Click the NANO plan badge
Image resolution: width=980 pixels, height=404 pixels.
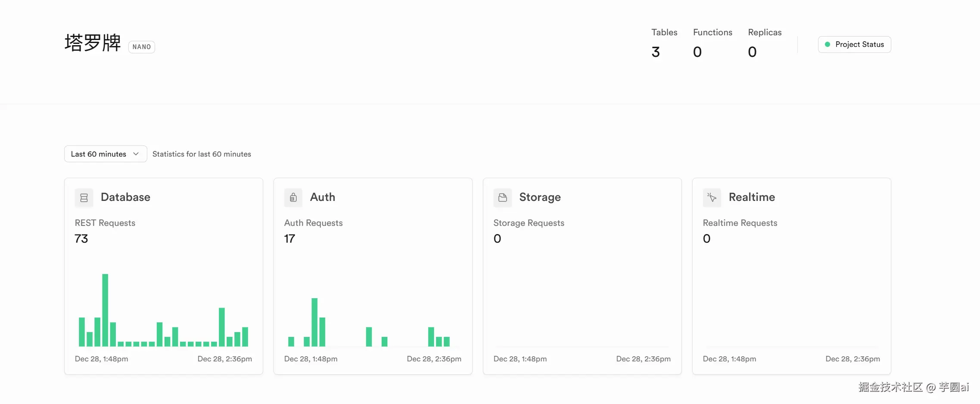click(x=142, y=47)
